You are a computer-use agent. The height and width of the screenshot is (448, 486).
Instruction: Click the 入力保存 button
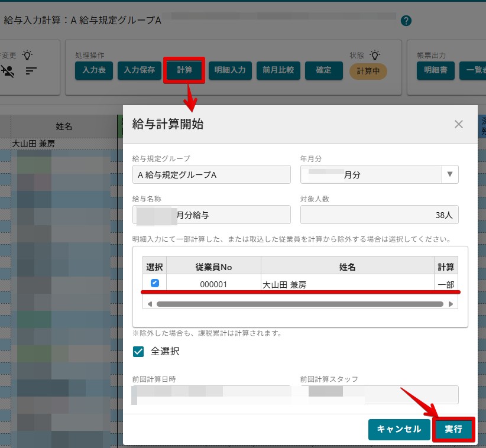(x=140, y=70)
